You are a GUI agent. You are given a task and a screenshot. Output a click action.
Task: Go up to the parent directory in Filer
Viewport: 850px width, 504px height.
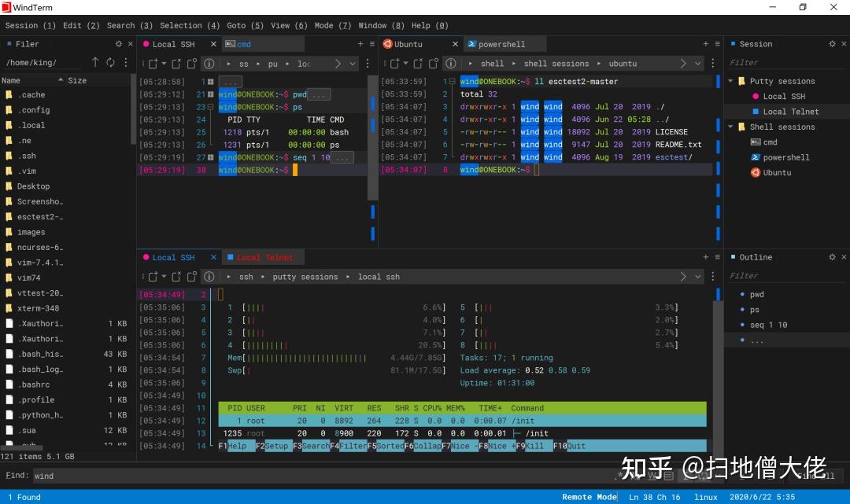pyautogui.click(x=95, y=62)
